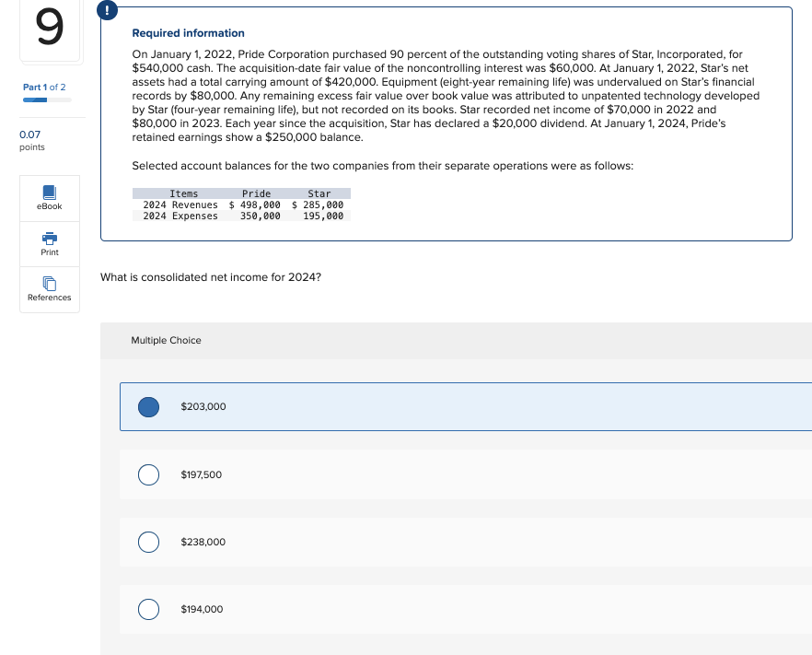Open the eBook resource

[x=49, y=197]
